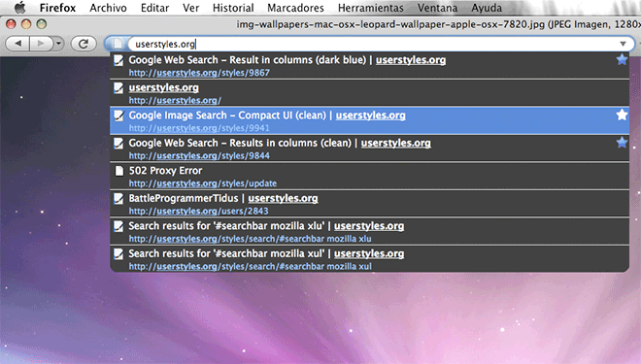Click the Reload page button
641x364 pixels.
(84, 44)
